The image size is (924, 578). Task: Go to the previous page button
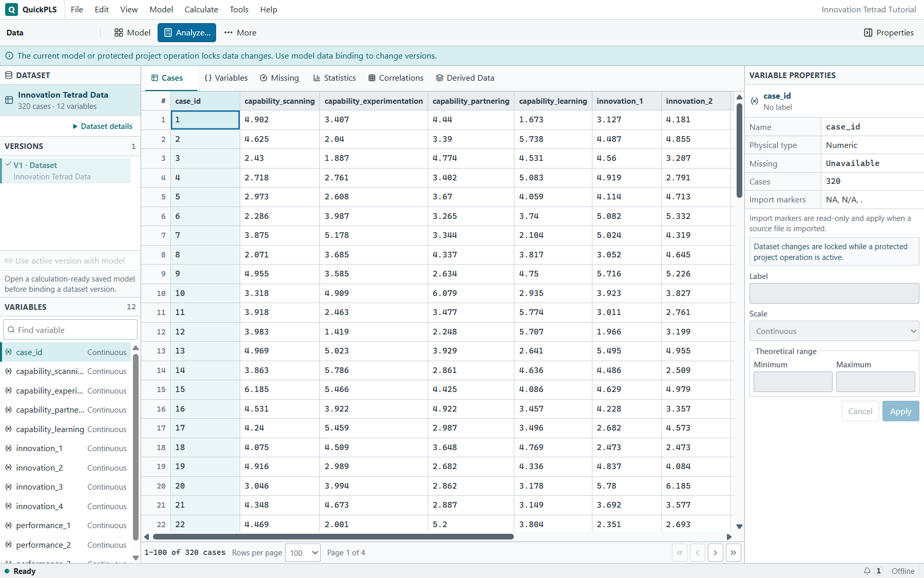point(698,553)
